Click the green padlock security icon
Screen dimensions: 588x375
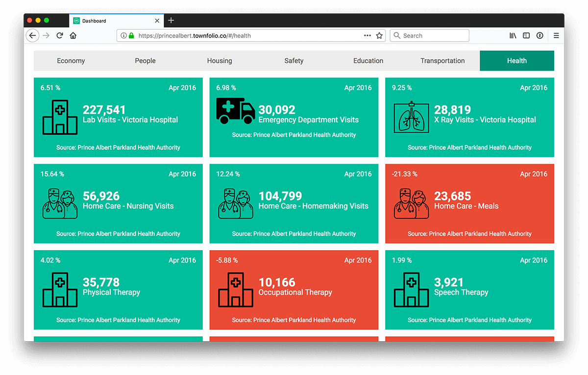pos(131,35)
